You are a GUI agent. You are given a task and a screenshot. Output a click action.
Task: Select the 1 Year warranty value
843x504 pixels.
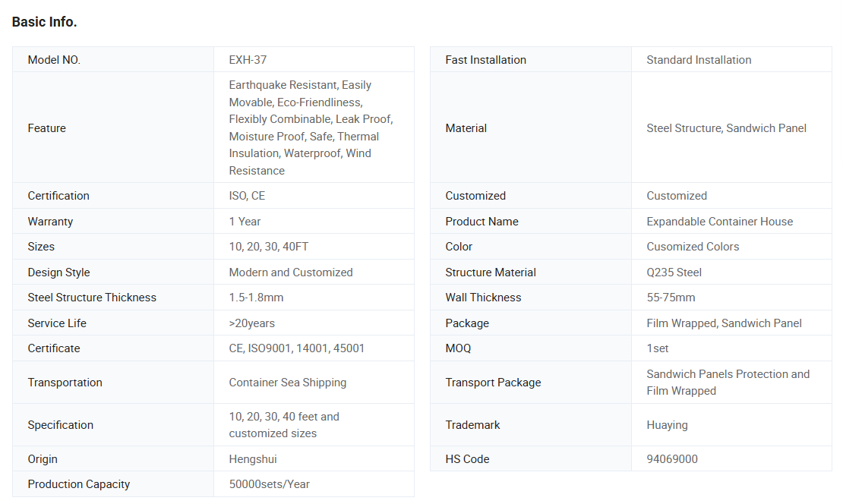tap(245, 222)
